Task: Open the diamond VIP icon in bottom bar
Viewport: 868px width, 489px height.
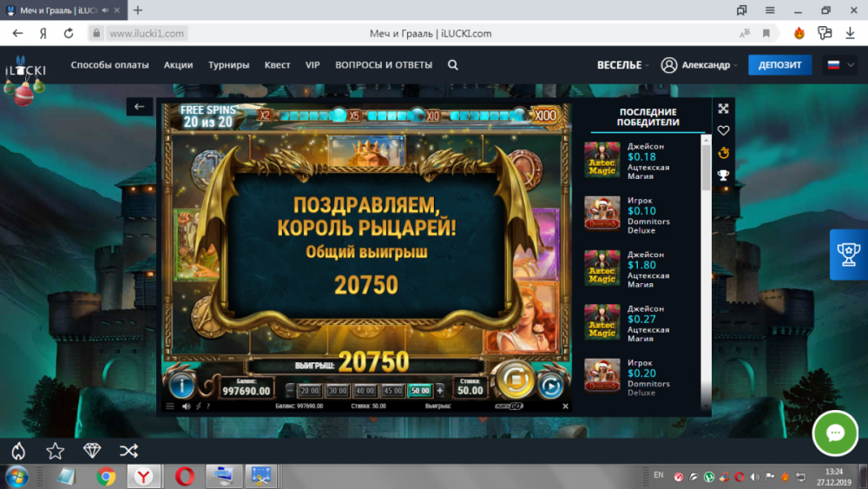Action: tap(92, 450)
